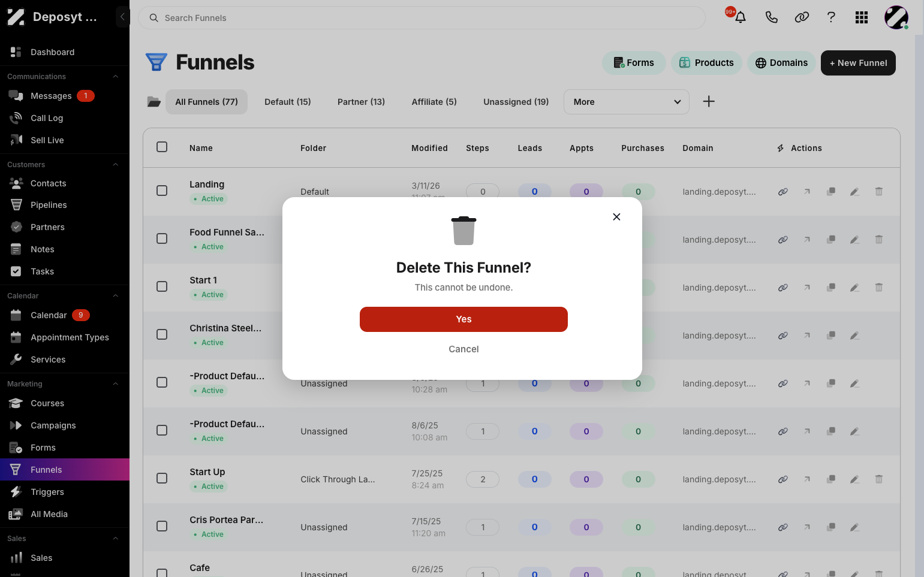Open Triggers in the sidebar
This screenshot has width=924, height=577.
(65, 492)
